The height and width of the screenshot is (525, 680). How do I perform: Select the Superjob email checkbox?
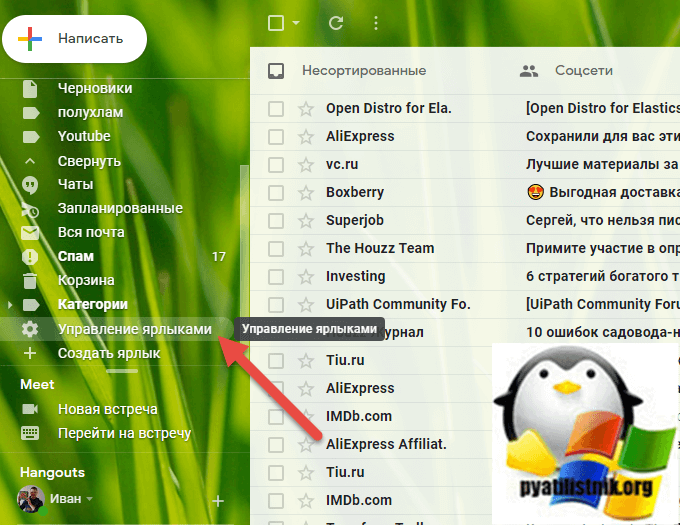(276, 221)
